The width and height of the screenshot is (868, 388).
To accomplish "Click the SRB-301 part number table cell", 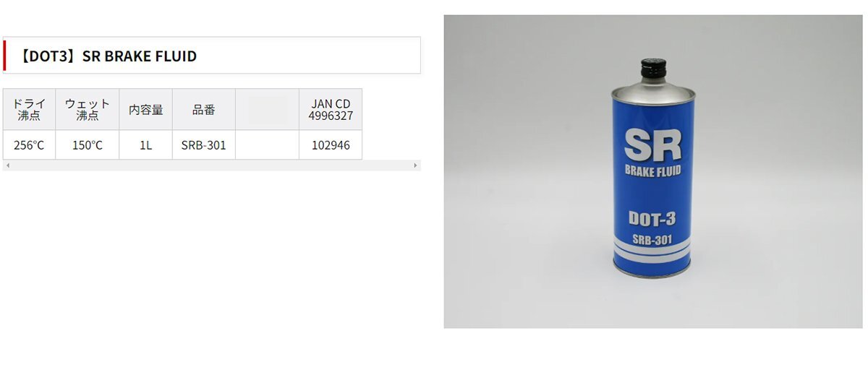I will point(204,145).
